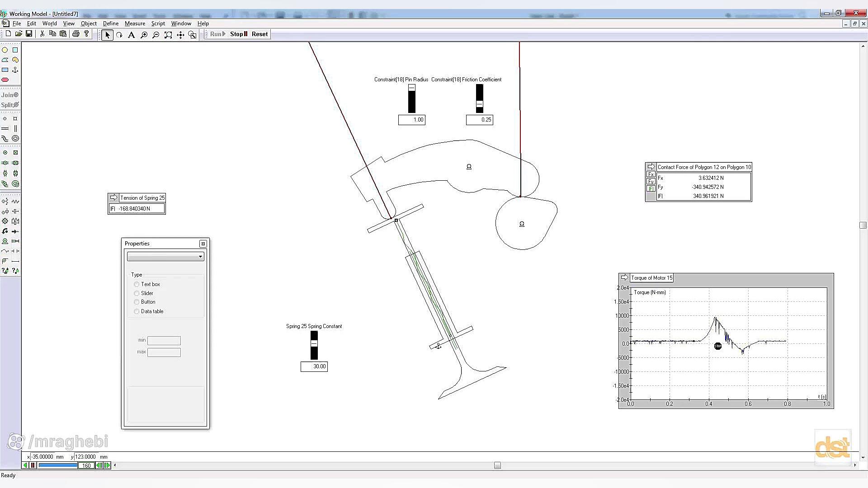Select the Rotate tool in toolbar
Screen dimensions: 868x488
(x=119, y=35)
